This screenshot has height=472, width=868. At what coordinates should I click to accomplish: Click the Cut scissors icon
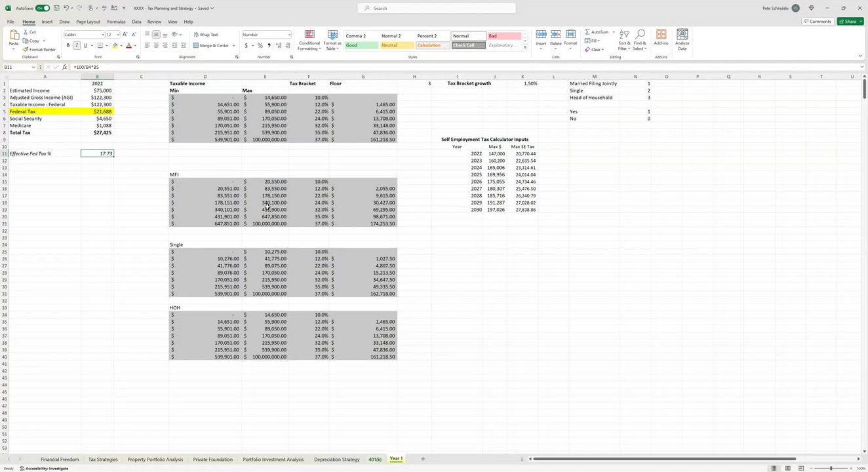pyautogui.click(x=26, y=32)
